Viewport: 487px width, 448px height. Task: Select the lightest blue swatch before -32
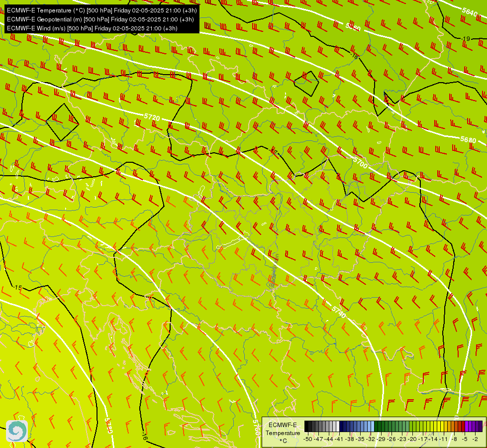[373, 426]
